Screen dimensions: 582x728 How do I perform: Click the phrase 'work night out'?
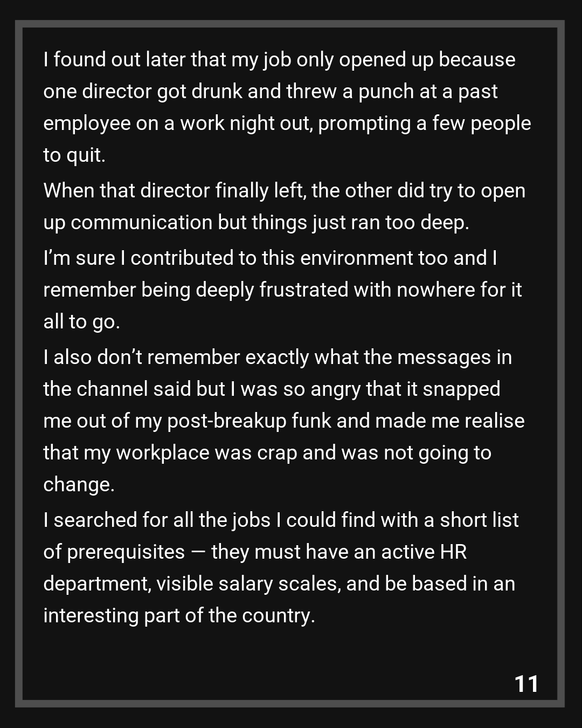tap(245, 123)
